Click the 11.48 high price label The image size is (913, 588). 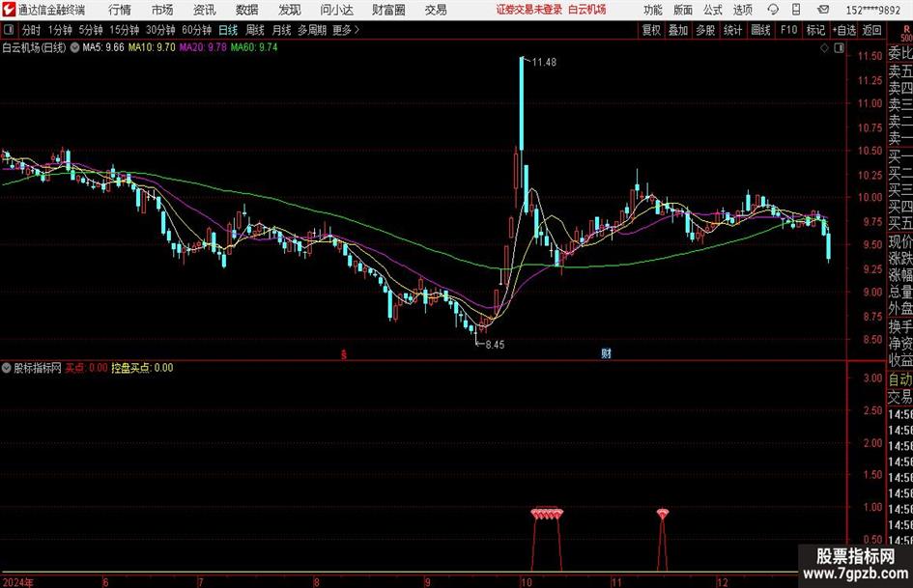tap(544, 63)
